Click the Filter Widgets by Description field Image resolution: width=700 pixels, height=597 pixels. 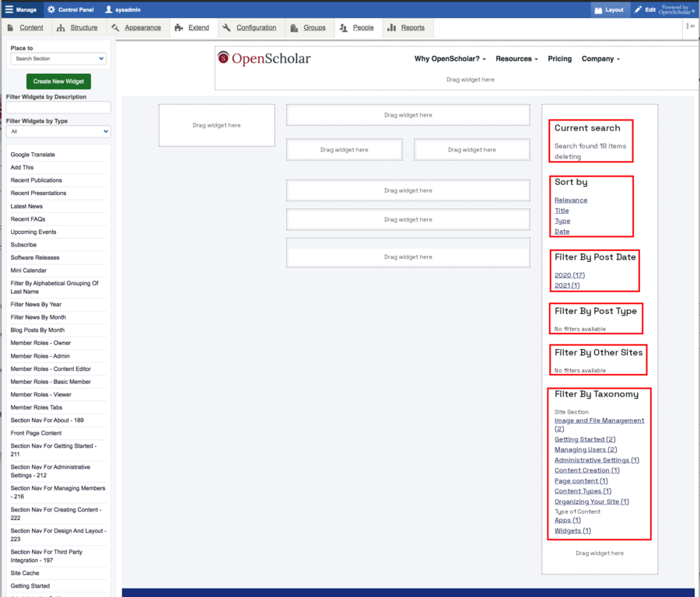[x=58, y=108]
